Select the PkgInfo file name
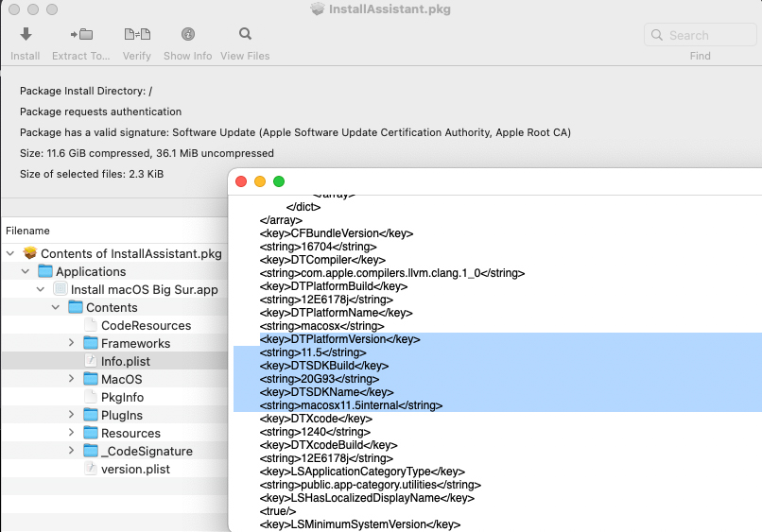This screenshot has height=532, width=762. [x=123, y=397]
